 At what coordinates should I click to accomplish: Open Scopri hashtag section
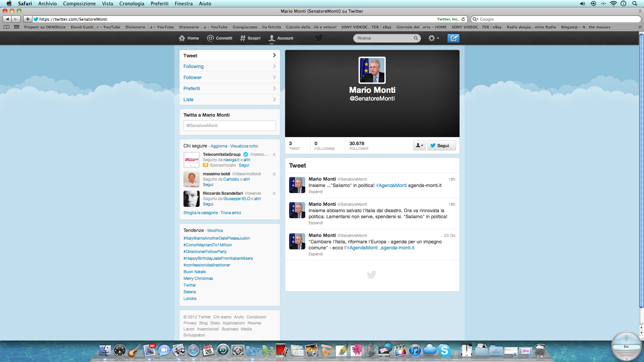tap(250, 38)
